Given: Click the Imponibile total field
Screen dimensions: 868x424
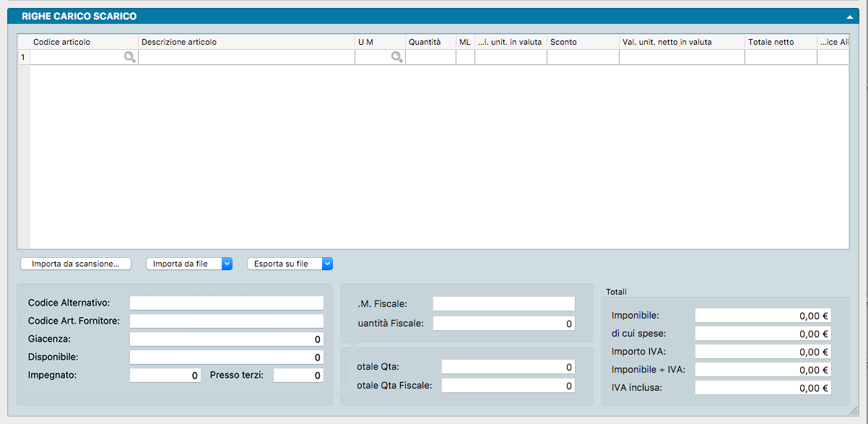Looking at the screenshot, I should tap(763, 316).
